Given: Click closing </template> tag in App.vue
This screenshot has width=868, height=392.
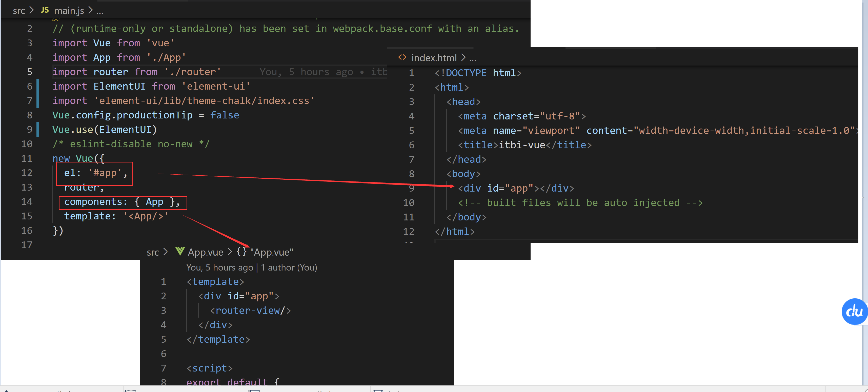Looking at the screenshot, I should [218, 339].
